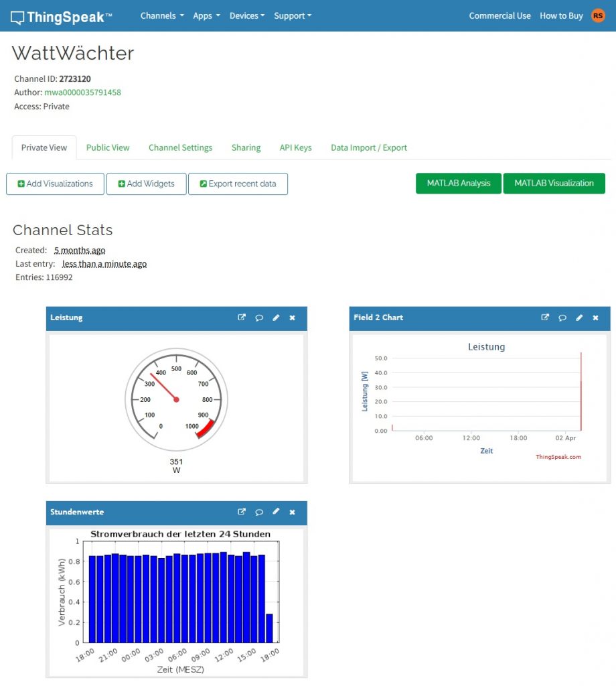Click comment icon on Leistung widget
Image resolution: width=616 pixels, height=686 pixels.
click(x=259, y=318)
